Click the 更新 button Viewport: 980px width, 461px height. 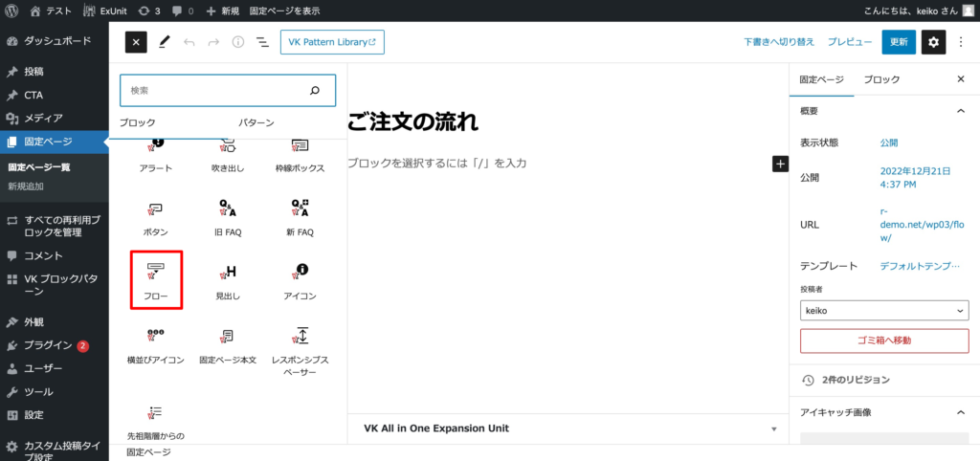tap(899, 42)
